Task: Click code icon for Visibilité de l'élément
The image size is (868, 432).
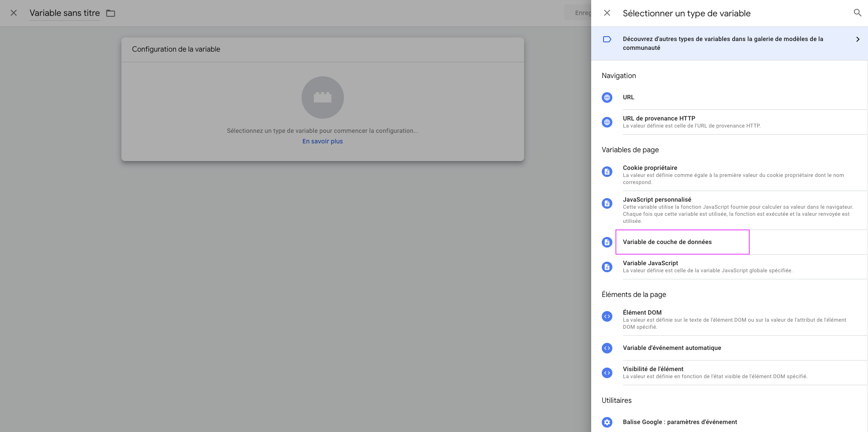Action: (607, 373)
